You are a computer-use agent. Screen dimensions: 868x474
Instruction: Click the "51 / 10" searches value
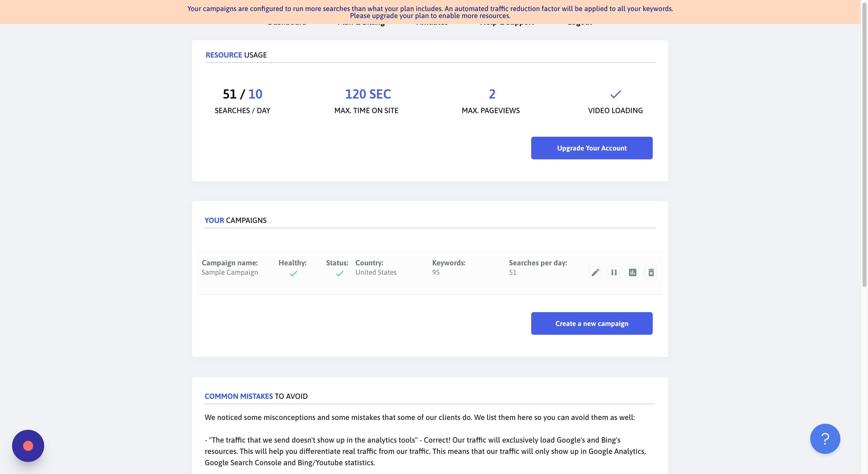coord(242,94)
